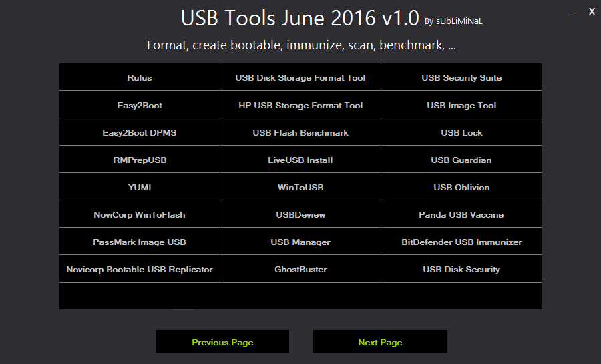The width and height of the screenshot is (601, 364).
Task: Launch PassMark Image USB
Action: point(140,242)
